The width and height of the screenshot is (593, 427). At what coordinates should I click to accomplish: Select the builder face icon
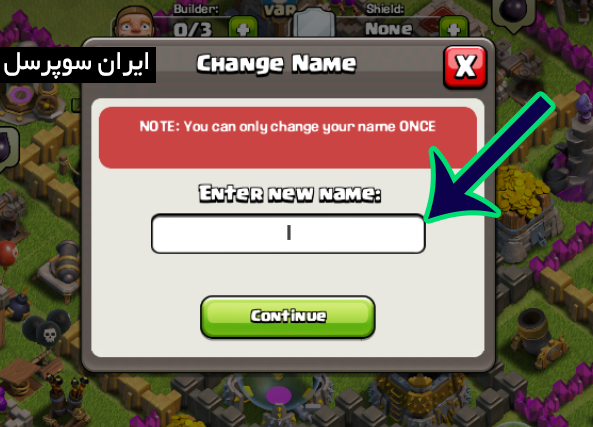pyautogui.click(x=134, y=23)
